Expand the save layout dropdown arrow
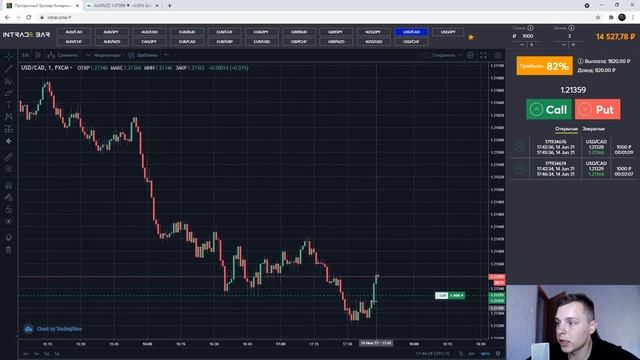Screen dimensions: 640x360 coord(460,55)
